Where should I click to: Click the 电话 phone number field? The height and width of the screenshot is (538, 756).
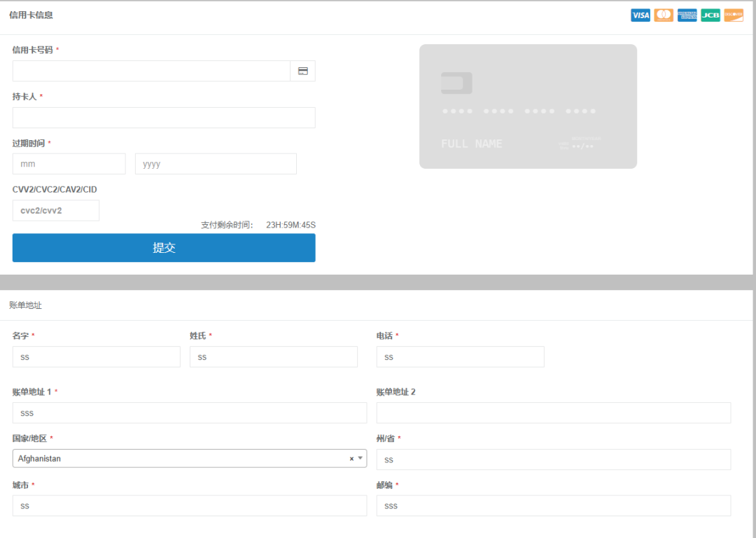pos(460,357)
